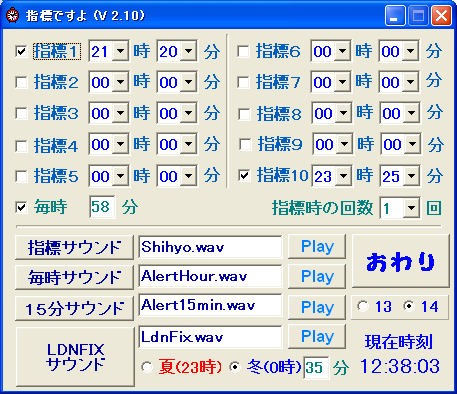The image size is (457, 394).
Task: Open the 指標9 minute dropdown
Action: click(413, 144)
